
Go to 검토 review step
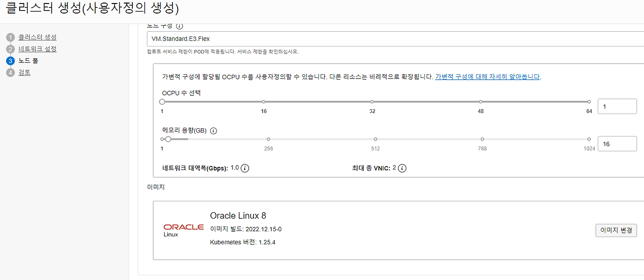click(x=25, y=73)
